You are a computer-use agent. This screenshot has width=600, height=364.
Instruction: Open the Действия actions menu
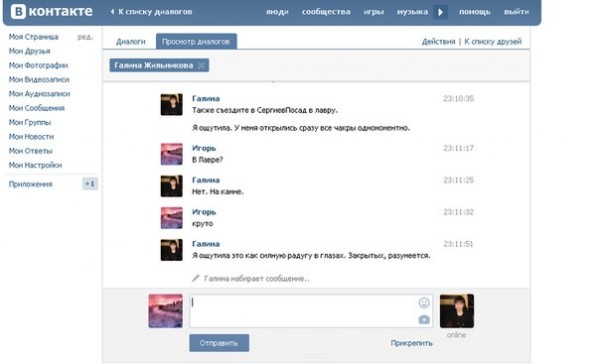(439, 41)
